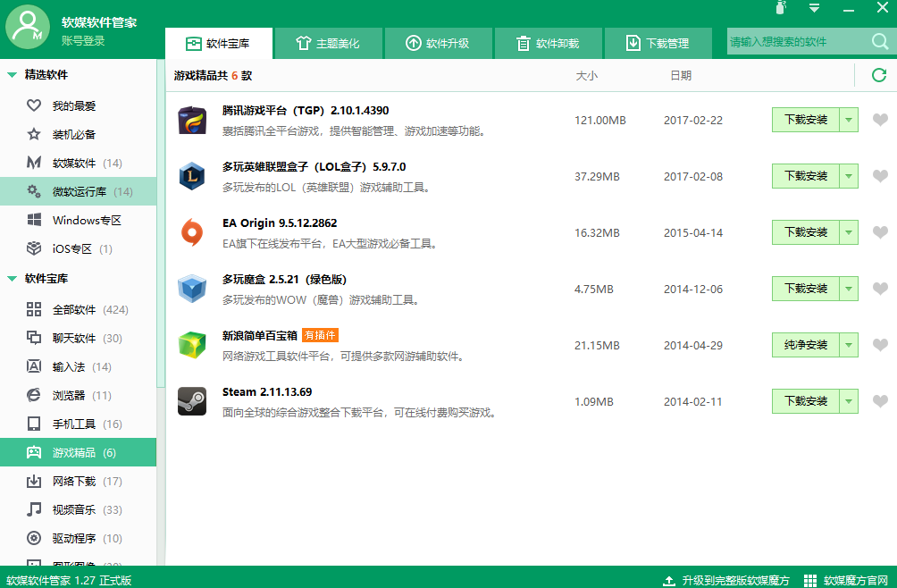897x588 pixels.
Task: Select the 软件卸载 tab
Action: click(548, 44)
